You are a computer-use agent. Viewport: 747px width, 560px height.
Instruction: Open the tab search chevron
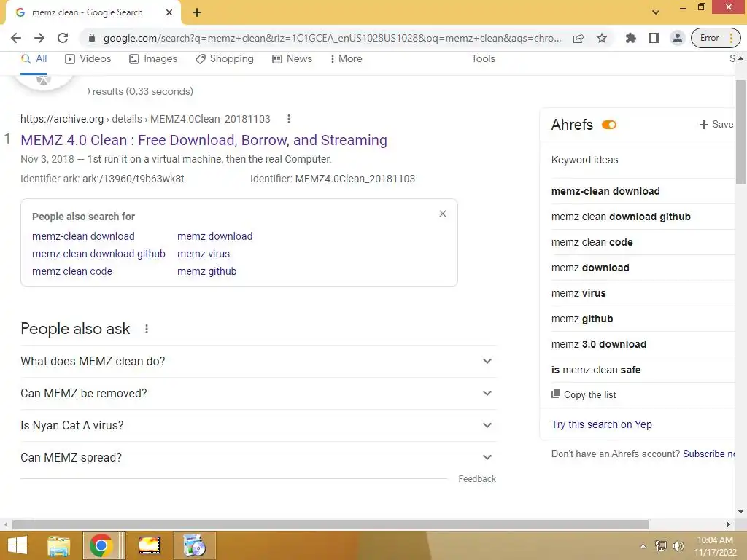(656, 12)
